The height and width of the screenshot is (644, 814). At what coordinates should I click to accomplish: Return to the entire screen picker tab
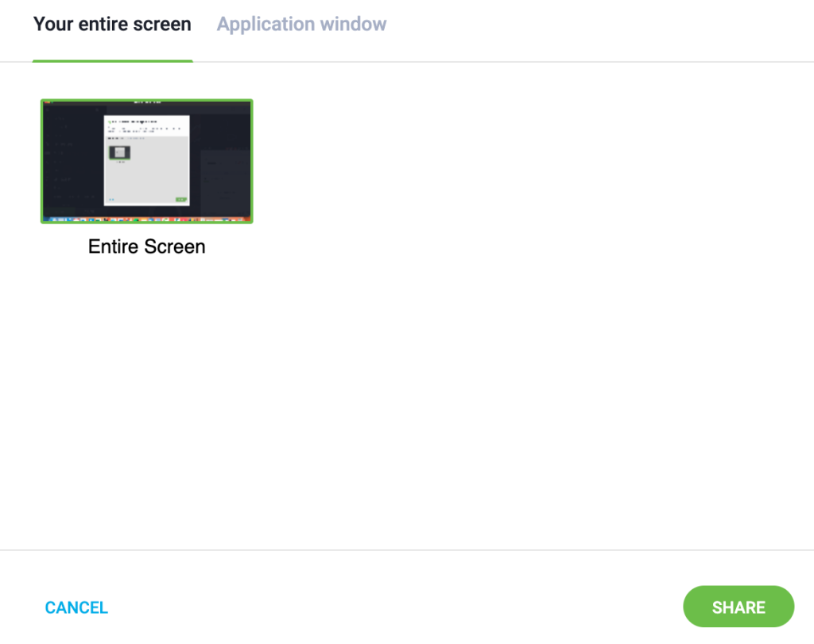point(111,24)
